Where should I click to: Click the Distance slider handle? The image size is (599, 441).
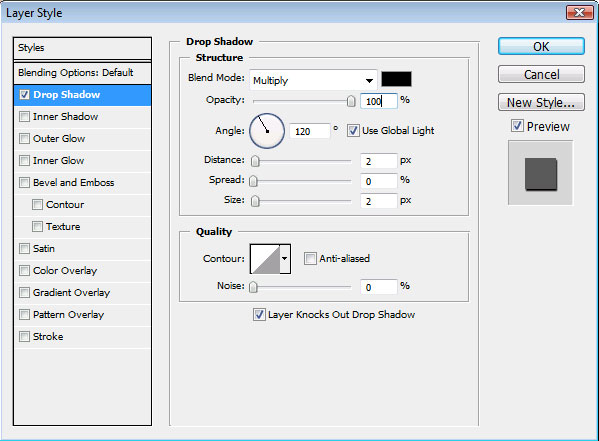tap(255, 161)
